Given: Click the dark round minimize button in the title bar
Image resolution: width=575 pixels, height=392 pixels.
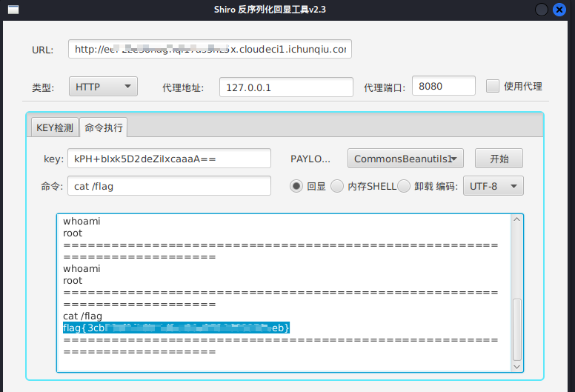Looking at the screenshot, I should point(541,10).
